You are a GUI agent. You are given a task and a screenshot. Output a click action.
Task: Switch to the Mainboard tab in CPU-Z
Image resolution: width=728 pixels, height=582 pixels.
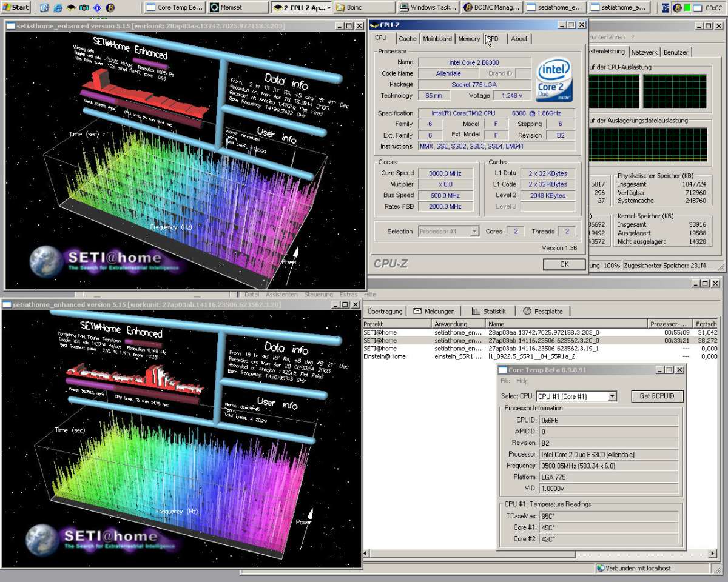pos(437,39)
